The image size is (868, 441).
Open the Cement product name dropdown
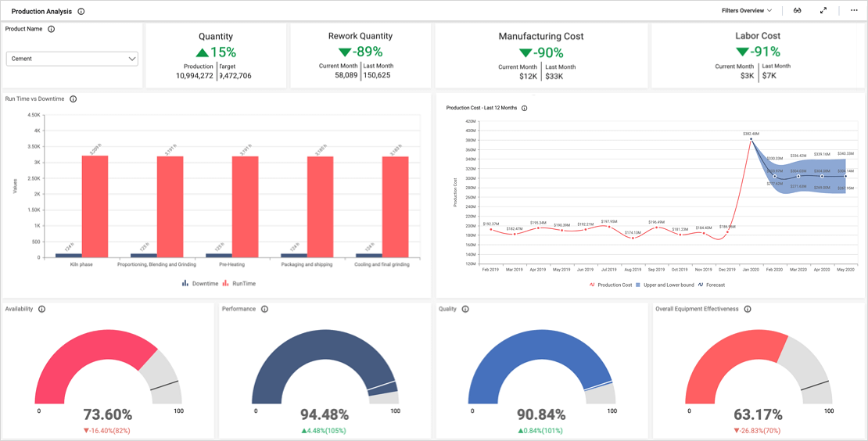pyautogui.click(x=72, y=59)
